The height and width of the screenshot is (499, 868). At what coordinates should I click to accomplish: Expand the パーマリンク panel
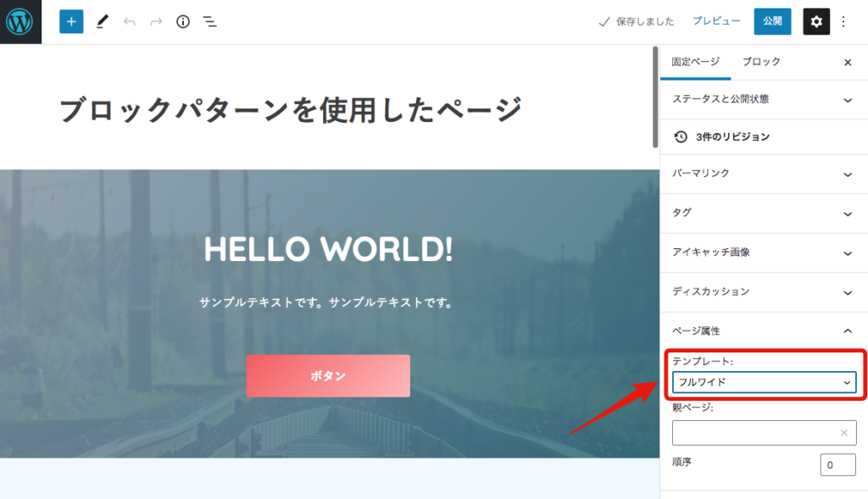pos(764,174)
